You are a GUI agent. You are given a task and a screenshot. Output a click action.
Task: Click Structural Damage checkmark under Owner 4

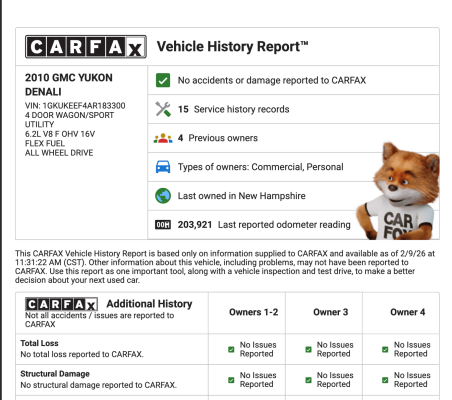pos(385,380)
